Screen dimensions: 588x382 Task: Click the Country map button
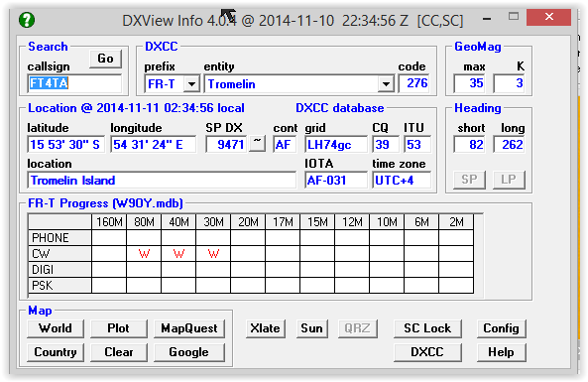click(x=56, y=352)
